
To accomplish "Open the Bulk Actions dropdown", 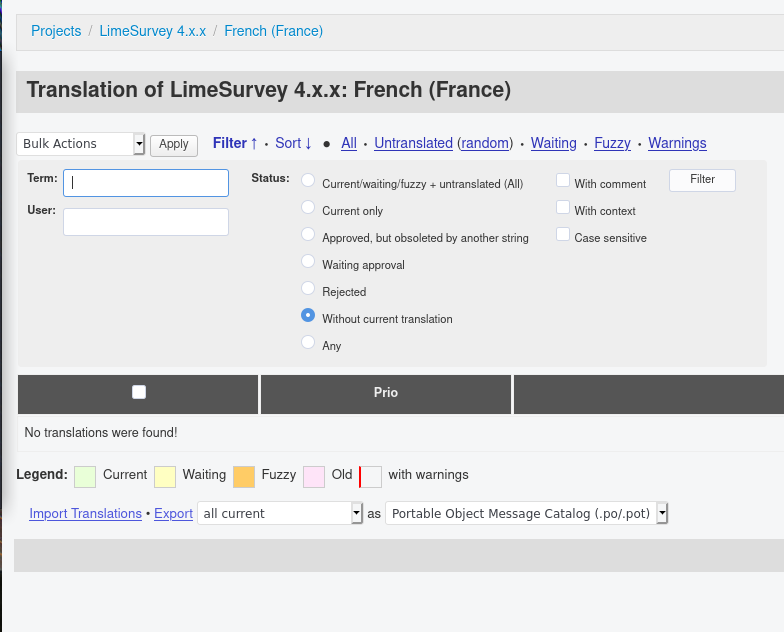I will point(81,144).
